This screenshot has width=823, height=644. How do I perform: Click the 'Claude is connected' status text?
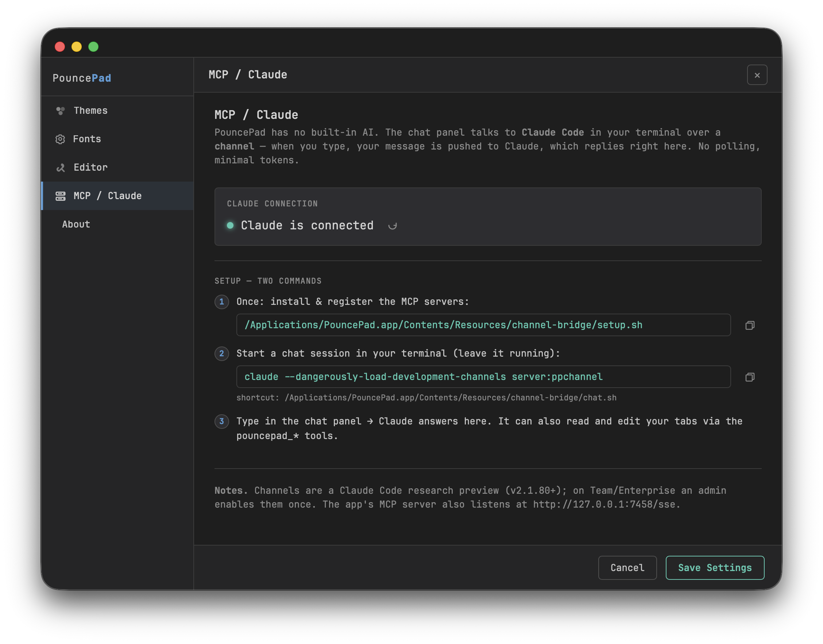(307, 225)
